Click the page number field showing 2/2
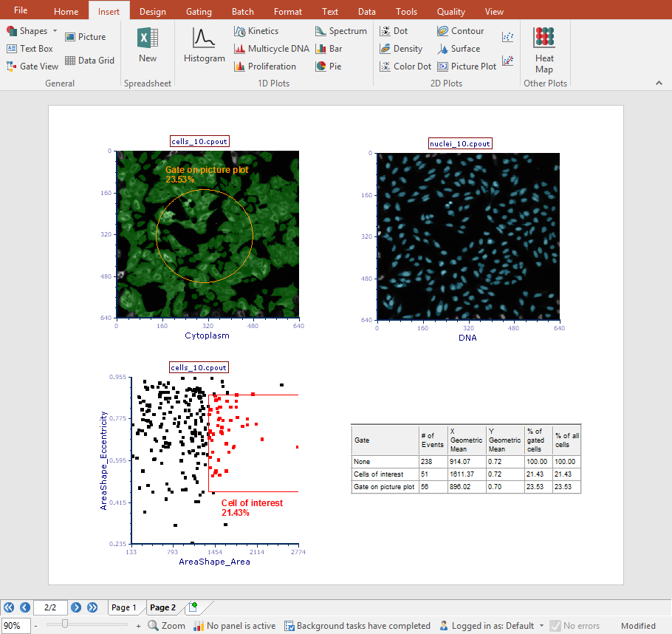 [x=50, y=607]
